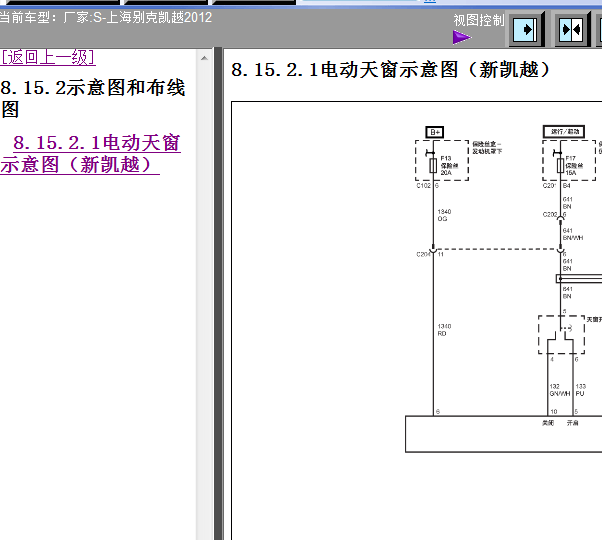Click the B+ power box in diagram

(x=435, y=132)
